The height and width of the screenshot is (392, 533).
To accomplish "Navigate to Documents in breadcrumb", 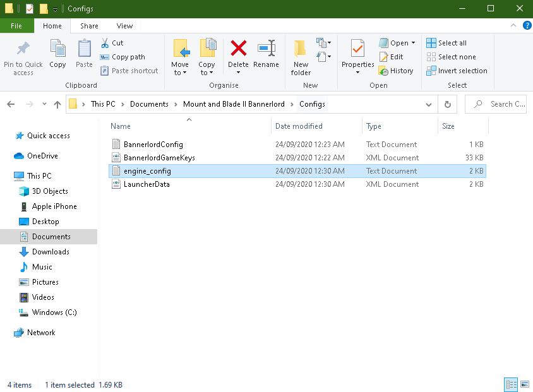I will (x=149, y=104).
